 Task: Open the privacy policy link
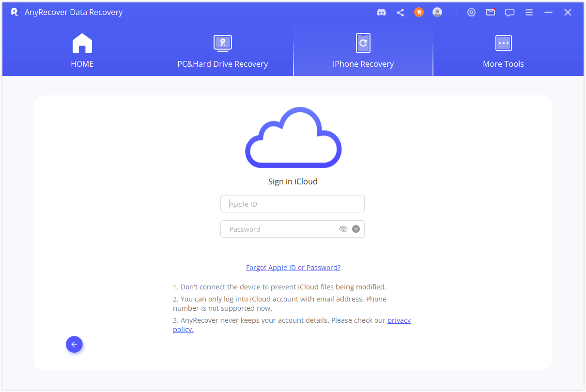[399, 320]
